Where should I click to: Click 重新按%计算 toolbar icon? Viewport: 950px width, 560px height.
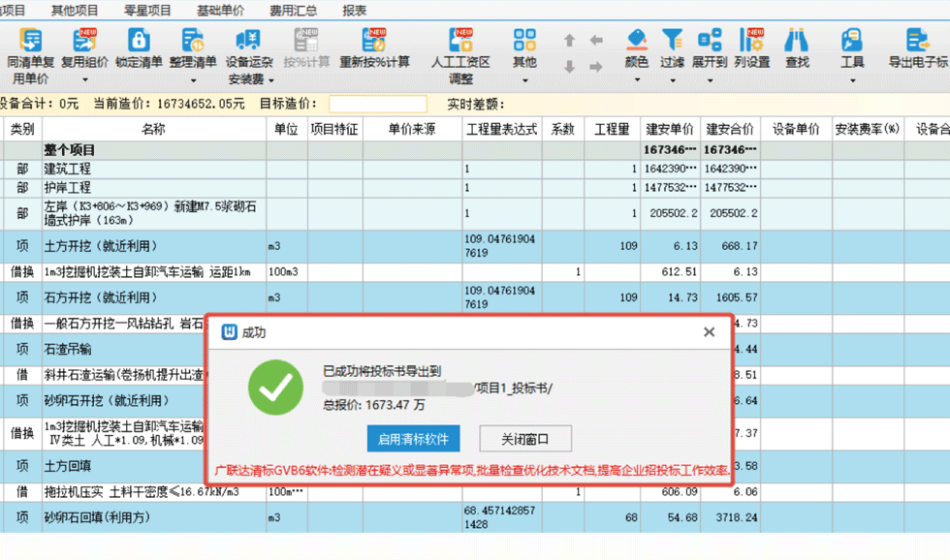(x=374, y=41)
